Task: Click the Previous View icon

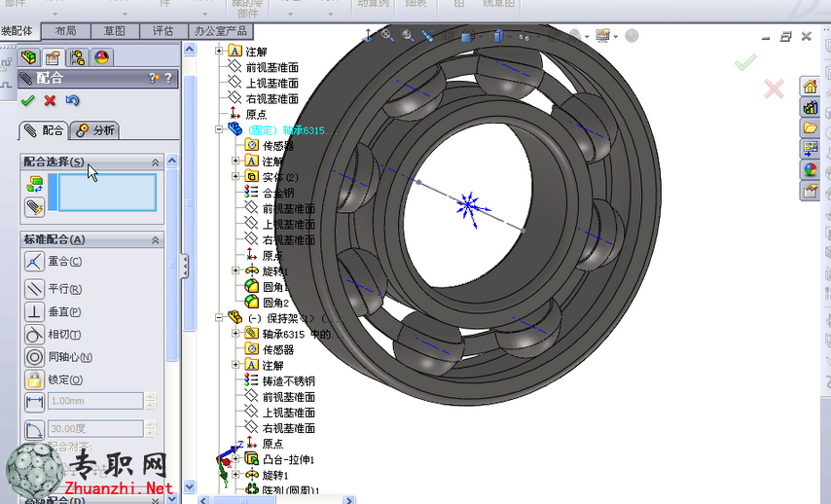Action: 428,35
